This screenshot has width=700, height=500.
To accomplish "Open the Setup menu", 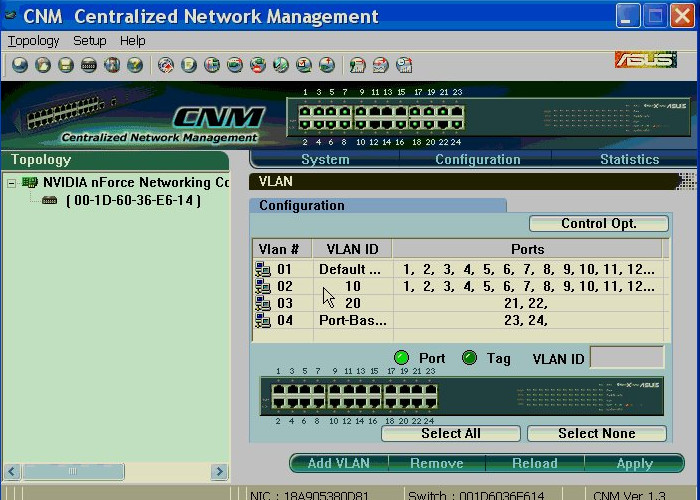I will (90, 41).
